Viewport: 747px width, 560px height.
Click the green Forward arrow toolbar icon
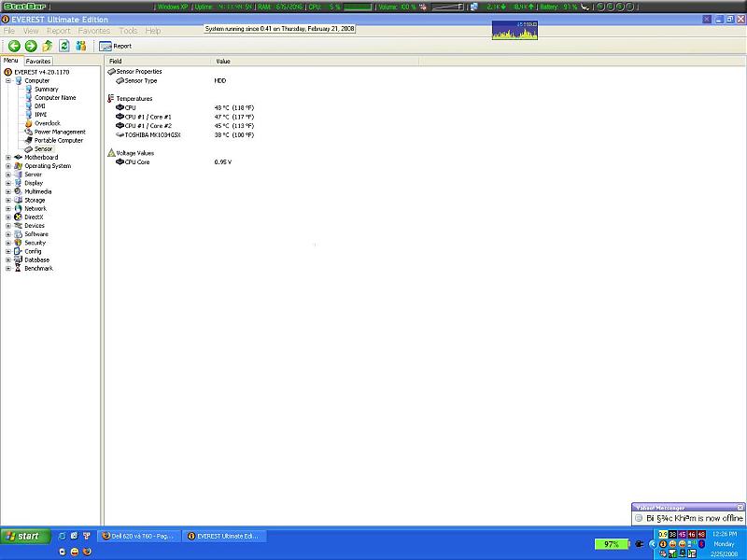[x=31, y=46]
